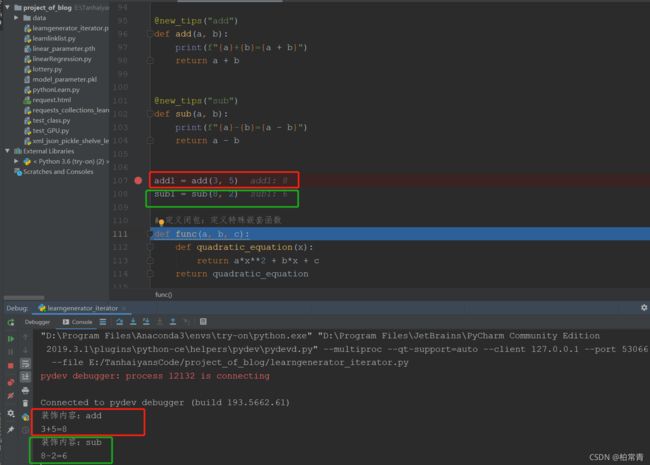
Task: Open pythonLearn.py file
Action: 52,90
